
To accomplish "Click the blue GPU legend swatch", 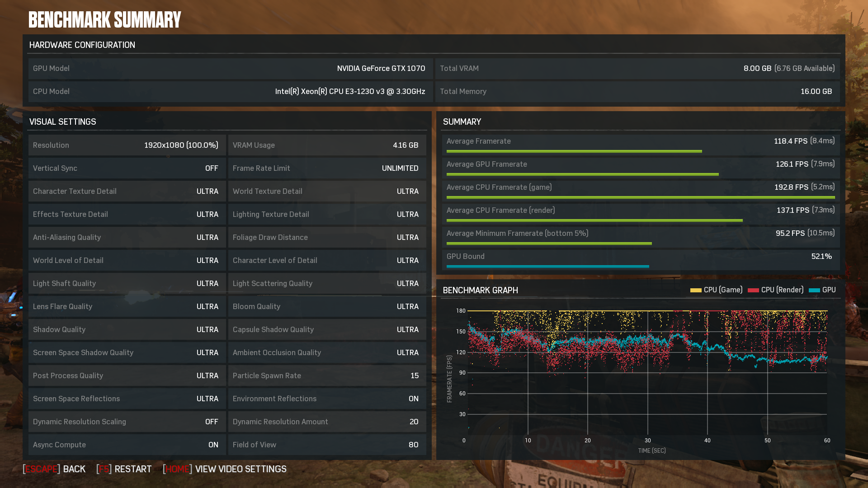I will click(x=814, y=290).
